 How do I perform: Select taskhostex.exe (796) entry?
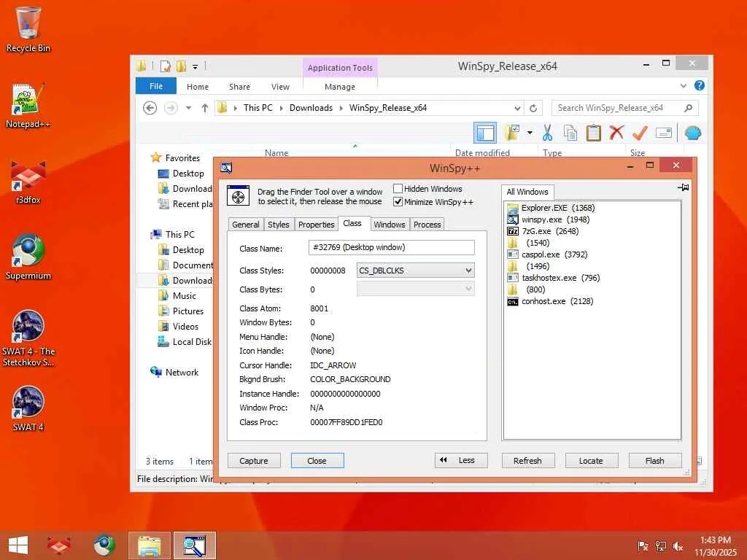(553, 278)
